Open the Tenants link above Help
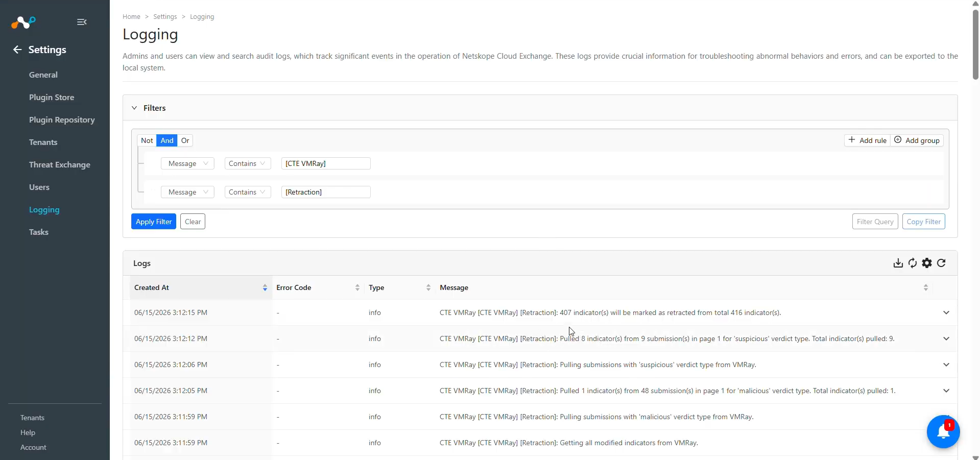 [x=32, y=418]
